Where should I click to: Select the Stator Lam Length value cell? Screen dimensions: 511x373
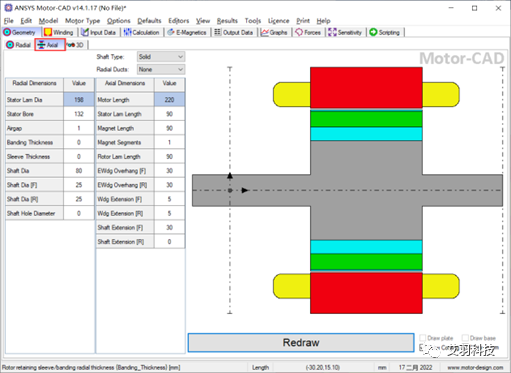click(169, 114)
